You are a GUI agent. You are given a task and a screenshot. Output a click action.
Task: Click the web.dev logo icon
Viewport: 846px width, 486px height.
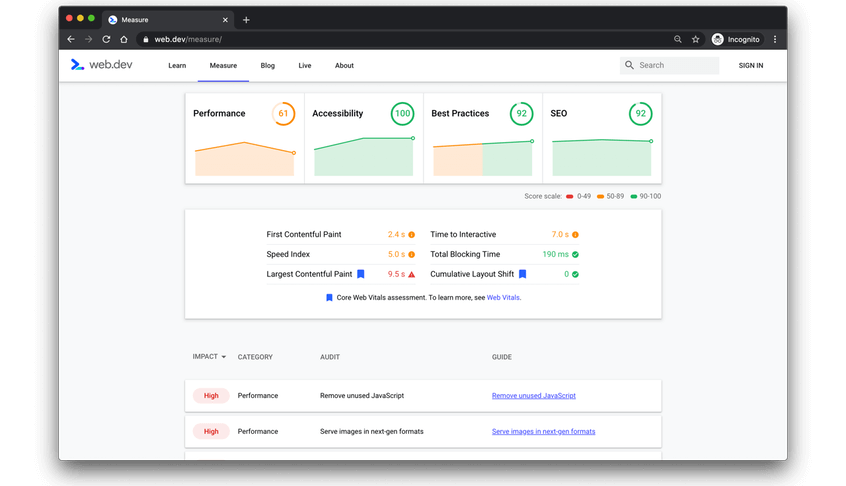[77, 65]
